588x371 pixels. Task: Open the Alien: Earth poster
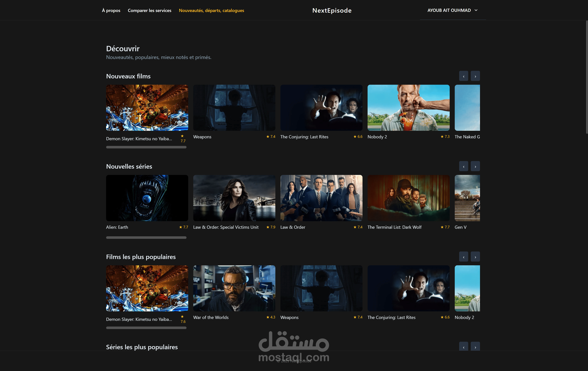pos(147,198)
